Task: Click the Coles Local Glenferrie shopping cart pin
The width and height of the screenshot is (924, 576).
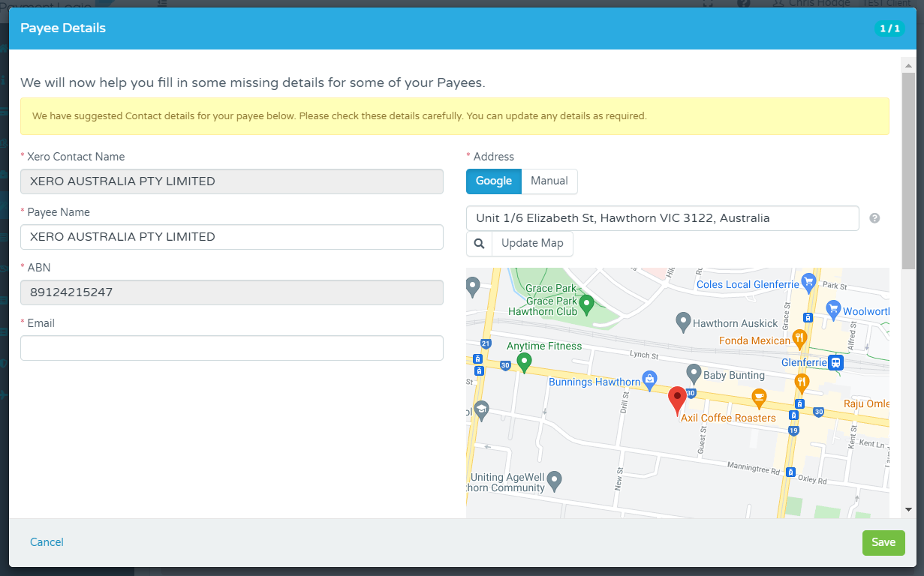Action: coord(808,282)
